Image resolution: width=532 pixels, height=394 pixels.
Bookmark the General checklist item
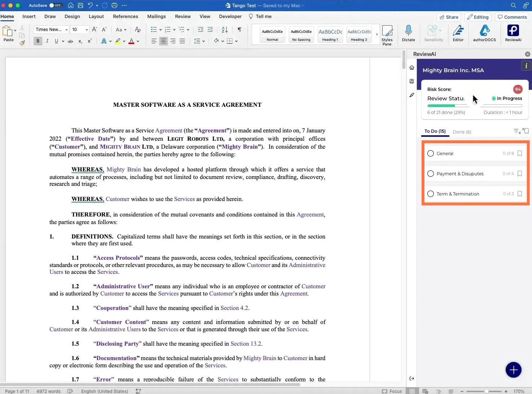pos(520,153)
